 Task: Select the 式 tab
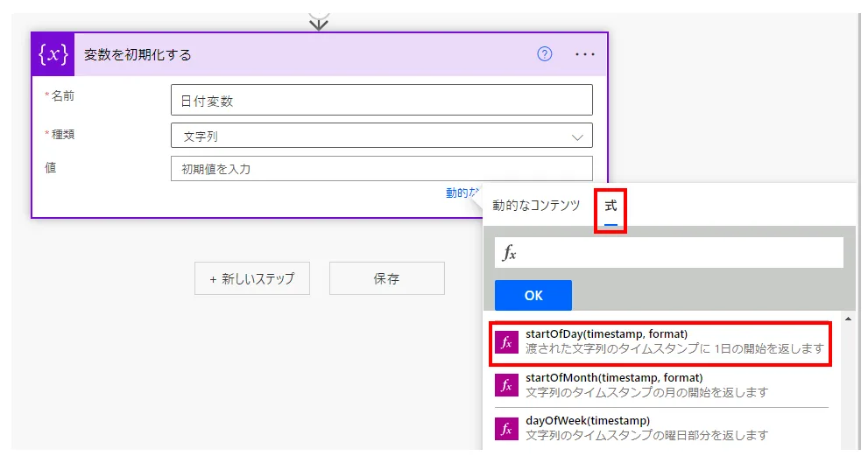click(610, 206)
